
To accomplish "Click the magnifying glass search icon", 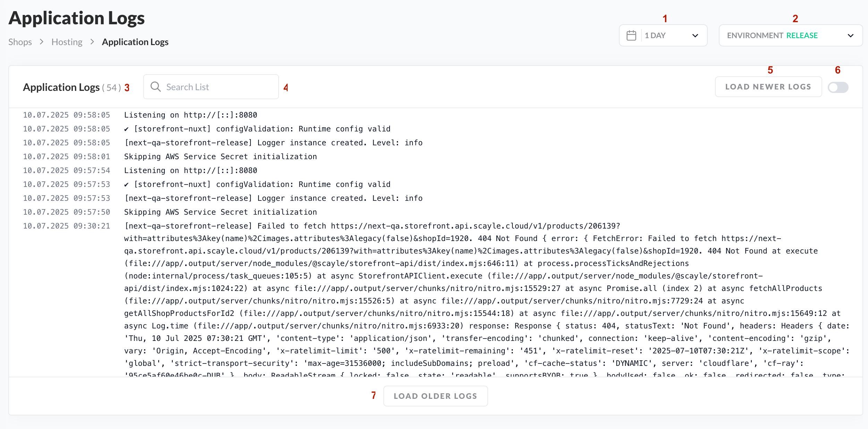I will (x=155, y=87).
